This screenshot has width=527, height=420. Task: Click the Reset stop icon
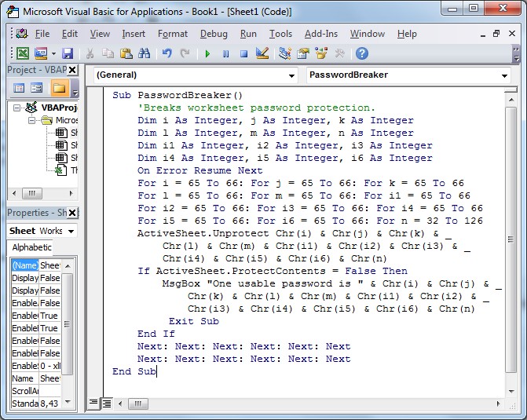point(244,53)
